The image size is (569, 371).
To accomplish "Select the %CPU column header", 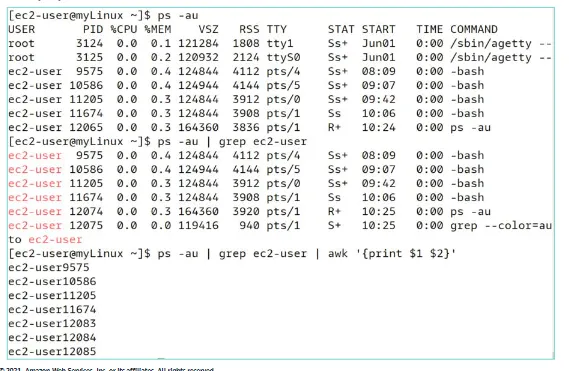I will point(124,29).
